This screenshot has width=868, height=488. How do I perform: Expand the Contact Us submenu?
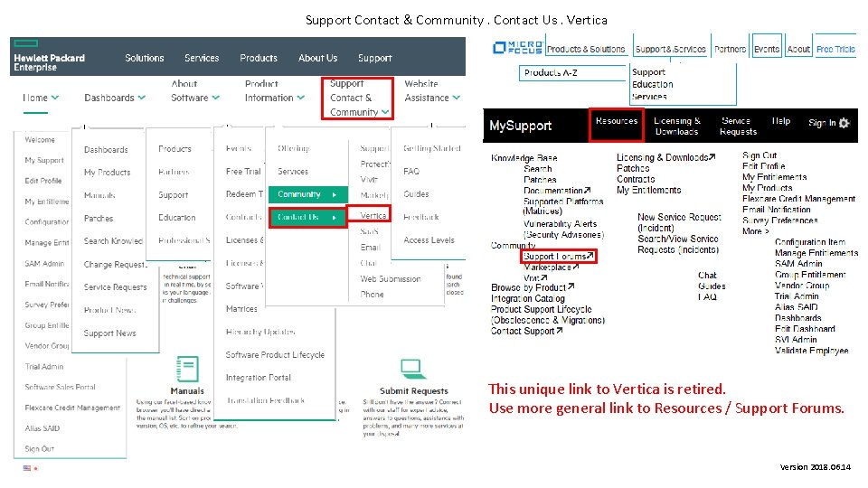[x=307, y=218]
